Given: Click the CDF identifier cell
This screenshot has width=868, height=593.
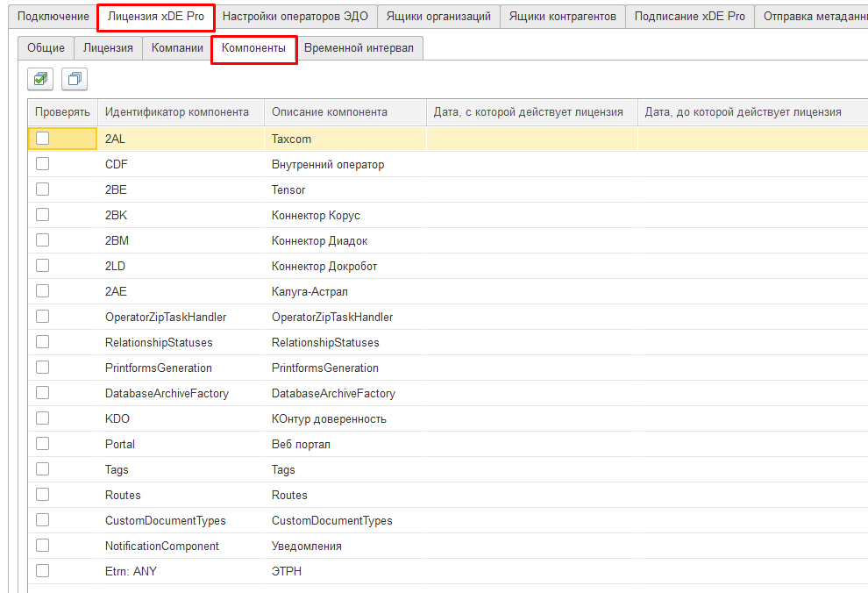Looking at the screenshot, I should (x=181, y=164).
